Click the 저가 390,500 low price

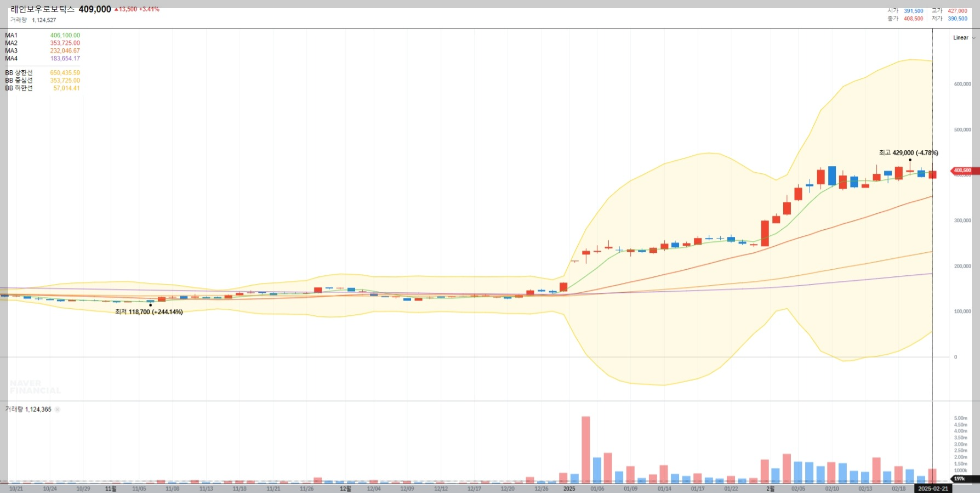(x=949, y=19)
